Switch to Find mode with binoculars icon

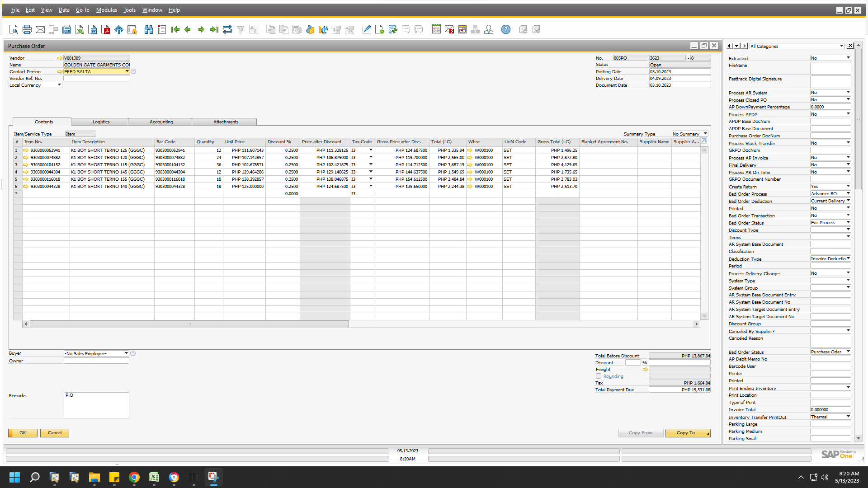pyautogui.click(x=149, y=29)
